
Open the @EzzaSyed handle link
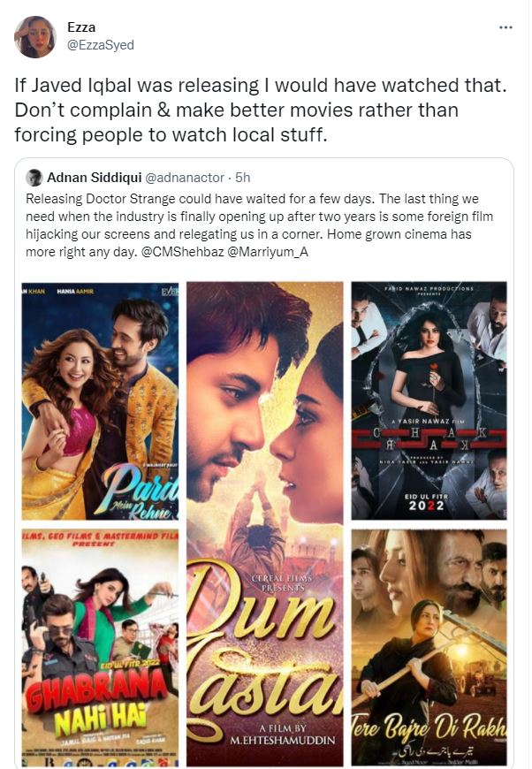tap(101, 45)
